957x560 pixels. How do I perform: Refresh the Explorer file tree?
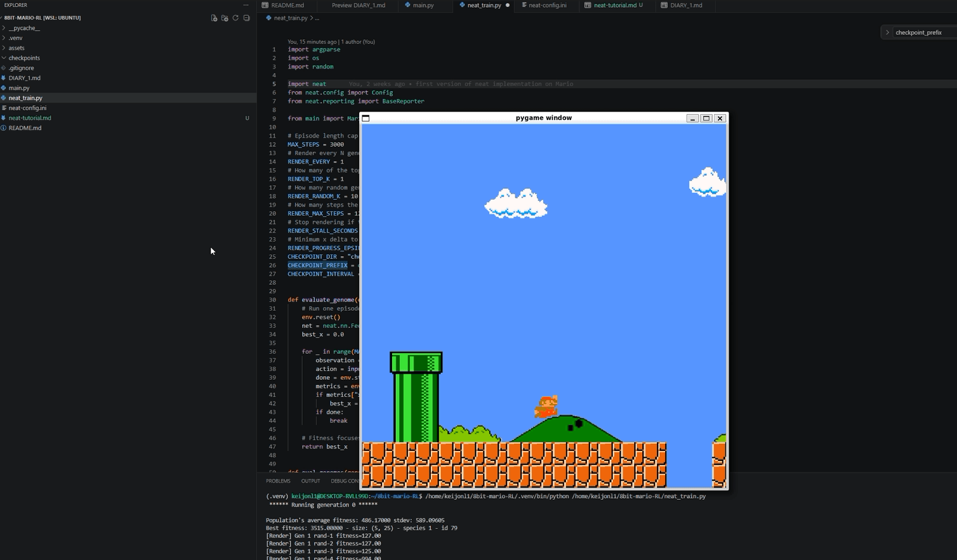[x=235, y=18]
